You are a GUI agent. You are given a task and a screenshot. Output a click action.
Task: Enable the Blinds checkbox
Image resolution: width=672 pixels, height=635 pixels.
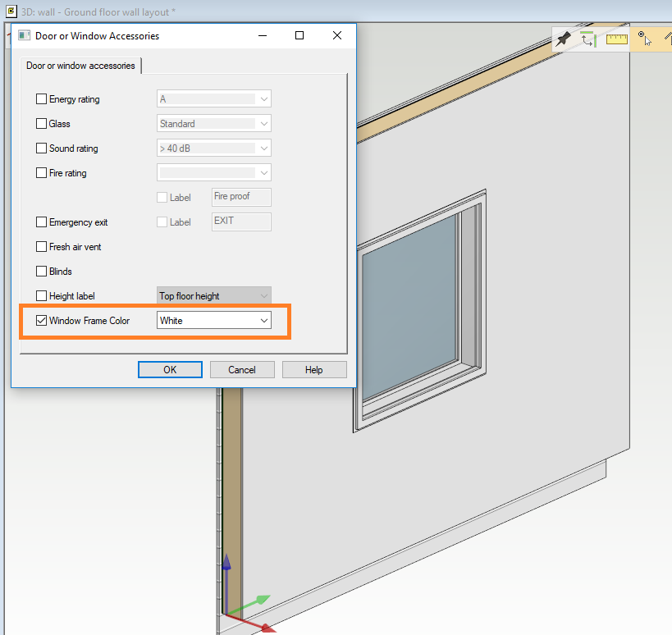click(41, 272)
